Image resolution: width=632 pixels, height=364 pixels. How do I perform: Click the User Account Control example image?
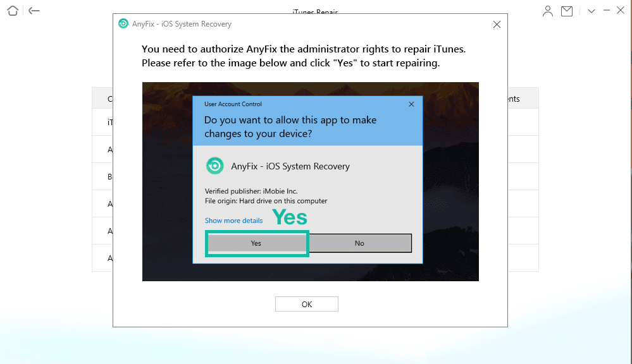coord(311,181)
